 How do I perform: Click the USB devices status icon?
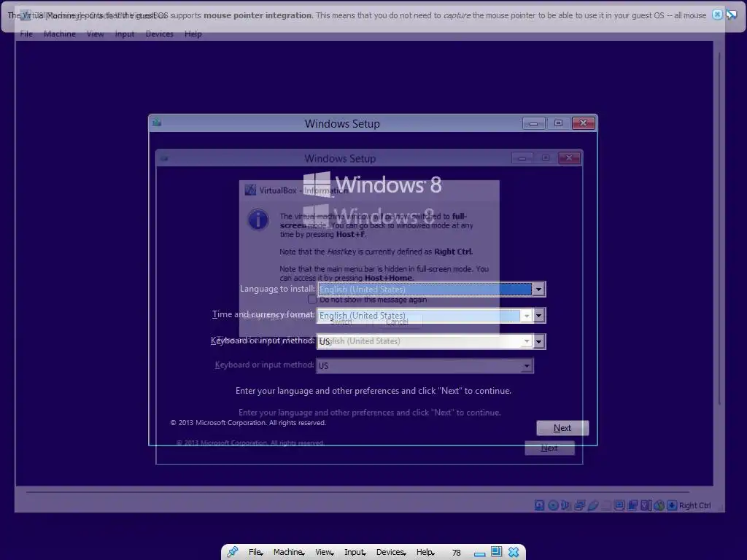pos(593,505)
